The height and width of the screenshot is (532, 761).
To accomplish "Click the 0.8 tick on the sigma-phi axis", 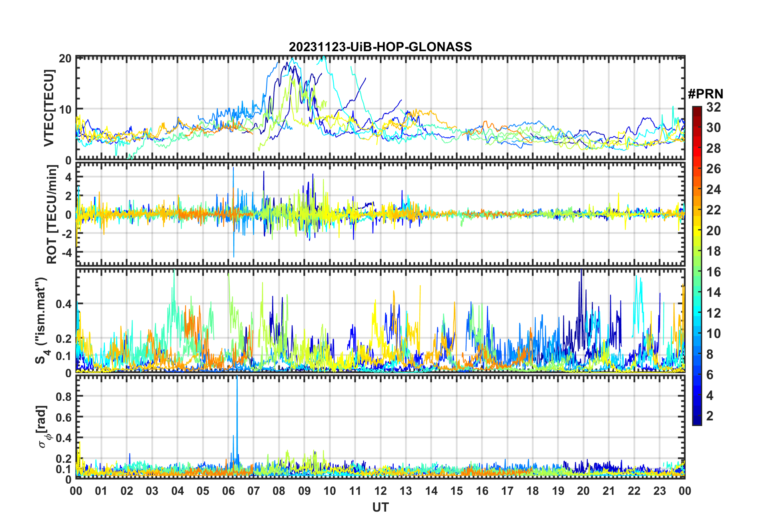I will 64,396.
